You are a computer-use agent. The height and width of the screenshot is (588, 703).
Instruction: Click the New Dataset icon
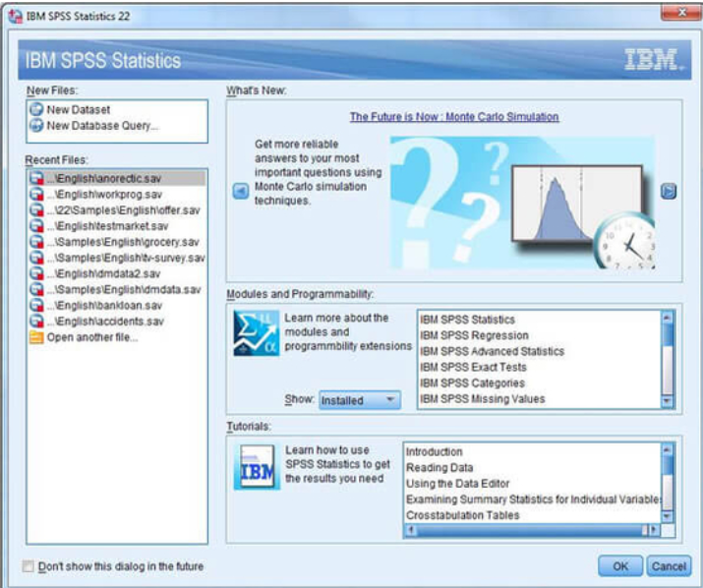click(x=36, y=109)
